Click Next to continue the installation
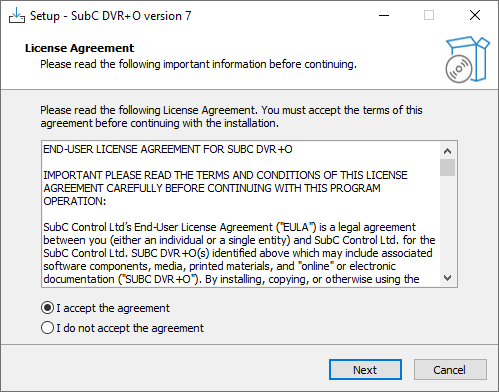This screenshot has height=392, width=499. (x=365, y=369)
